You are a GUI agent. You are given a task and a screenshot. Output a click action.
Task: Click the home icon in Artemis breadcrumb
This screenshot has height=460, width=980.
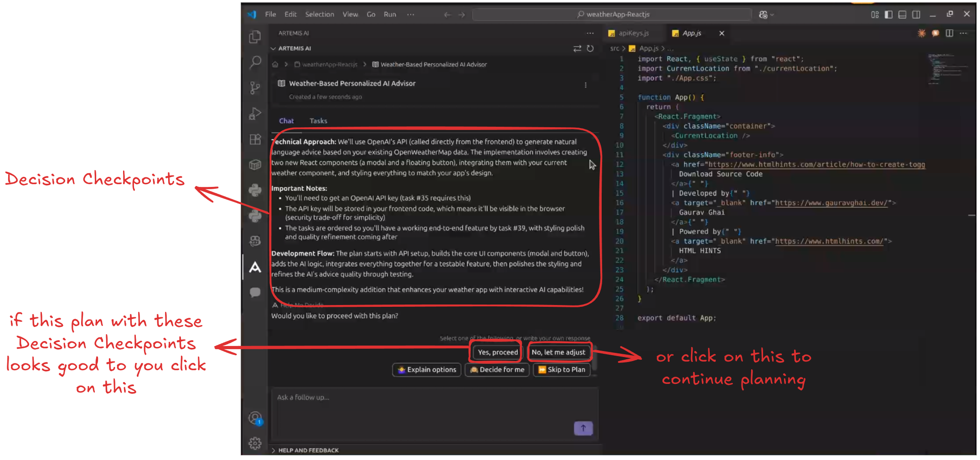(275, 65)
